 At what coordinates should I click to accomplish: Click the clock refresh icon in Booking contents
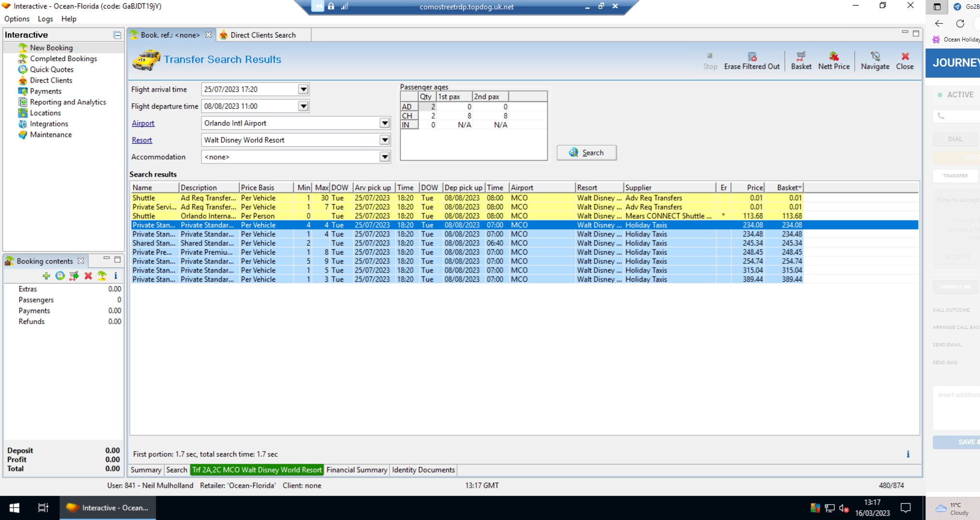pos(60,275)
